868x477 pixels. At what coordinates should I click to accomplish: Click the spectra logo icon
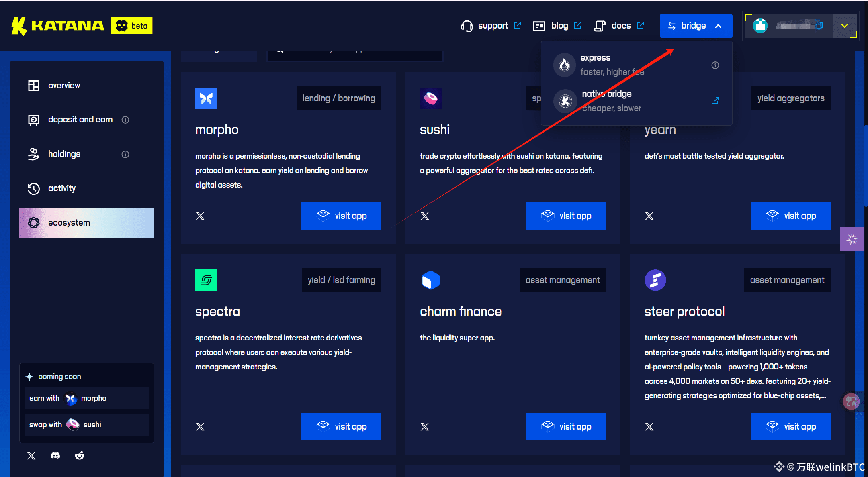click(x=206, y=280)
